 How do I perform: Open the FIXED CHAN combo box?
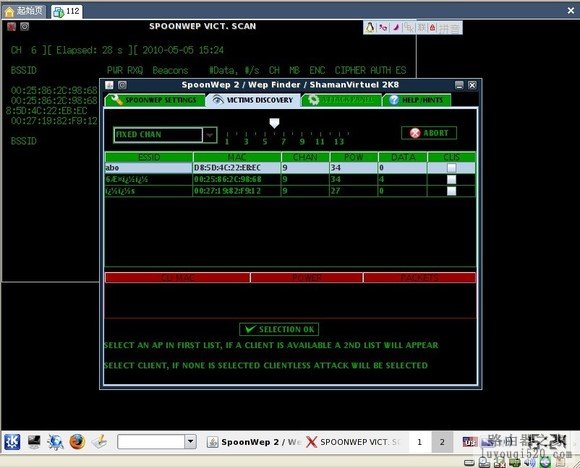[165, 135]
